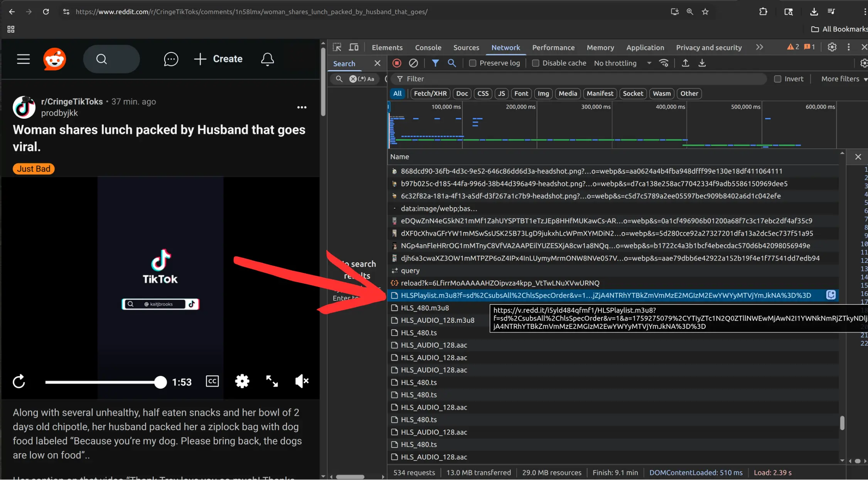Open DevTools settings gear
This screenshot has width=868, height=480.
click(832, 47)
